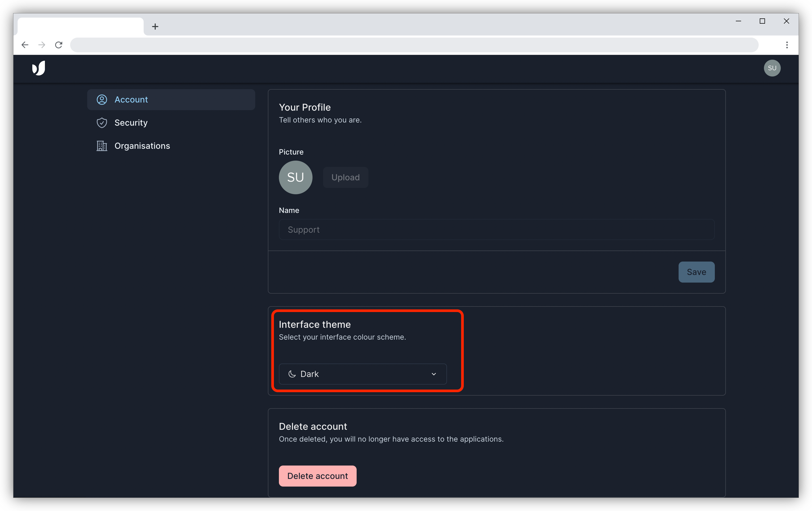The image size is (812, 511).
Task: Maximize the browser window
Action: 762,21
